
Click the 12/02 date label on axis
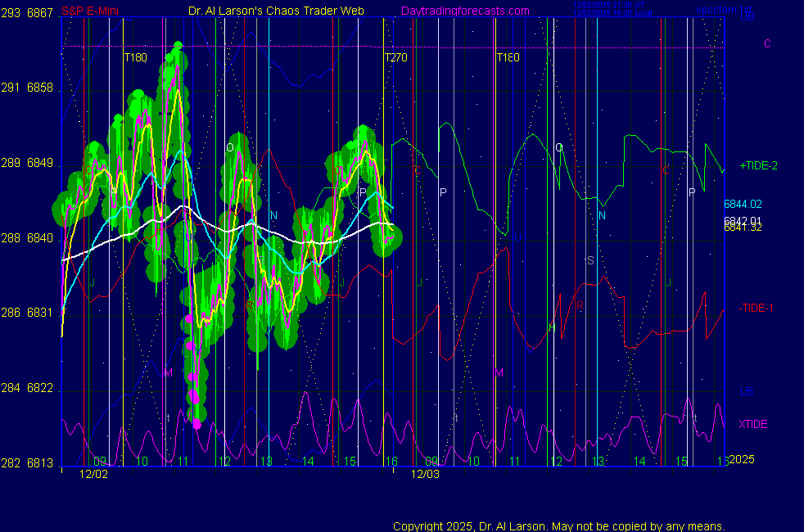(x=93, y=473)
